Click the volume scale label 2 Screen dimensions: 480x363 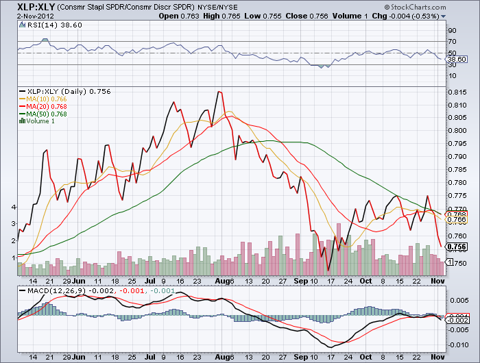[x=13, y=240]
